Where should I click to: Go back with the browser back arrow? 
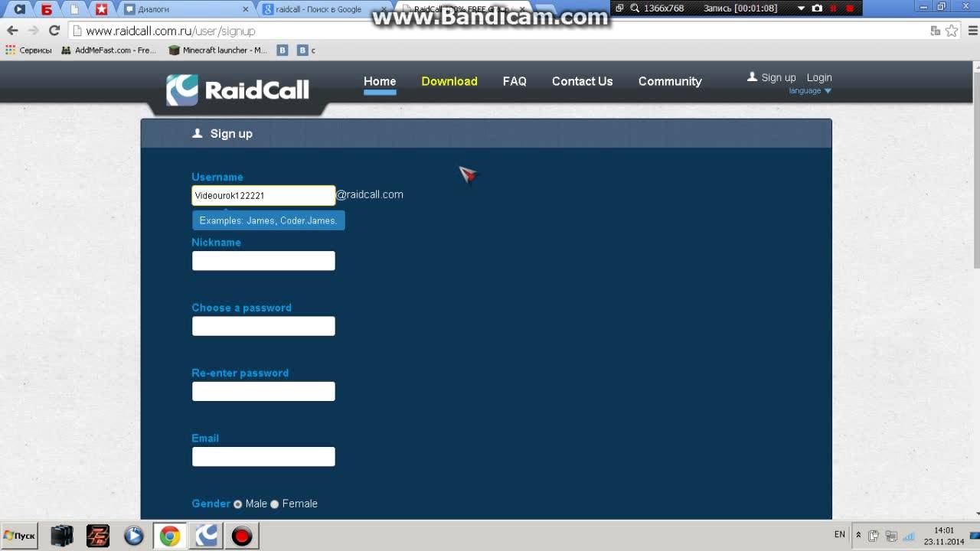pyautogui.click(x=12, y=31)
